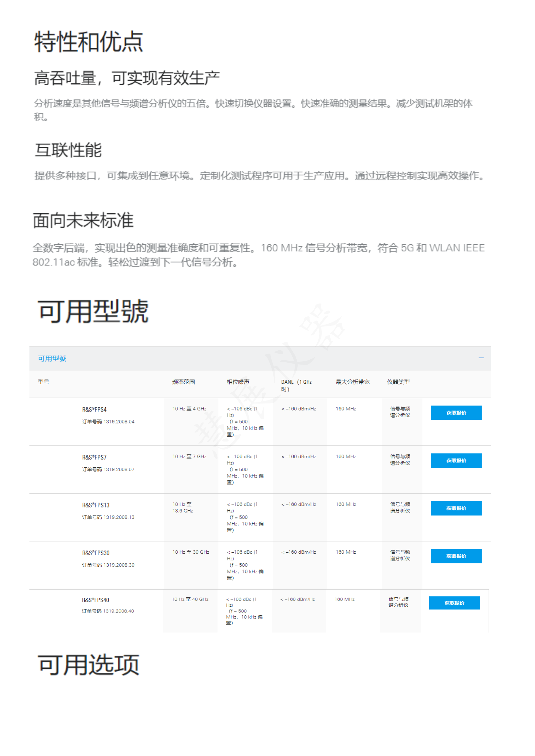This screenshot has height=756, width=535.
Task: Select the 最大分析带宽 column header
Action: pyautogui.click(x=353, y=382)
